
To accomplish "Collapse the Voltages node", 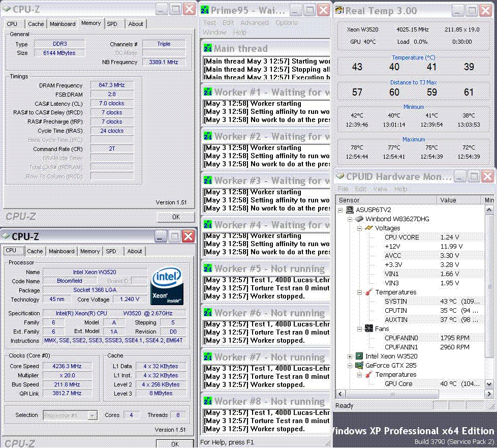I will point(359,228).
